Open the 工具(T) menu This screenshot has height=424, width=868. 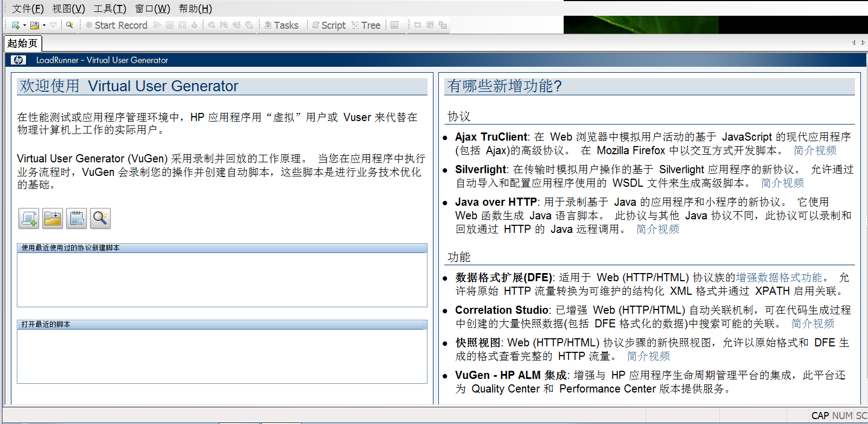coord(110,9)
